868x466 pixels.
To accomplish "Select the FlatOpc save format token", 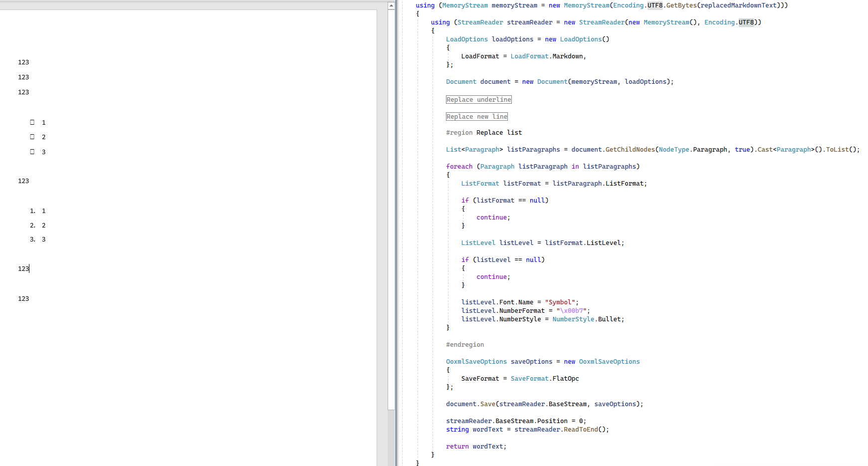I will coord(566,379).
